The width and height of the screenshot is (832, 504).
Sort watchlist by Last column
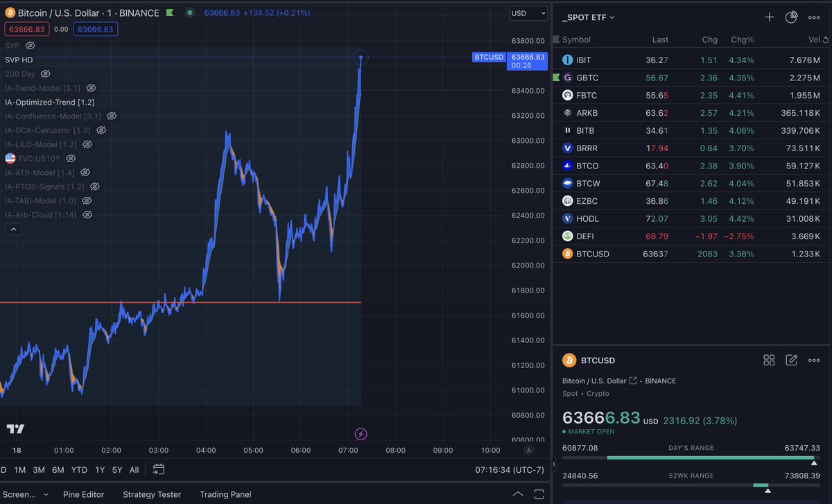pyautogui.click(x=660, y=40)
